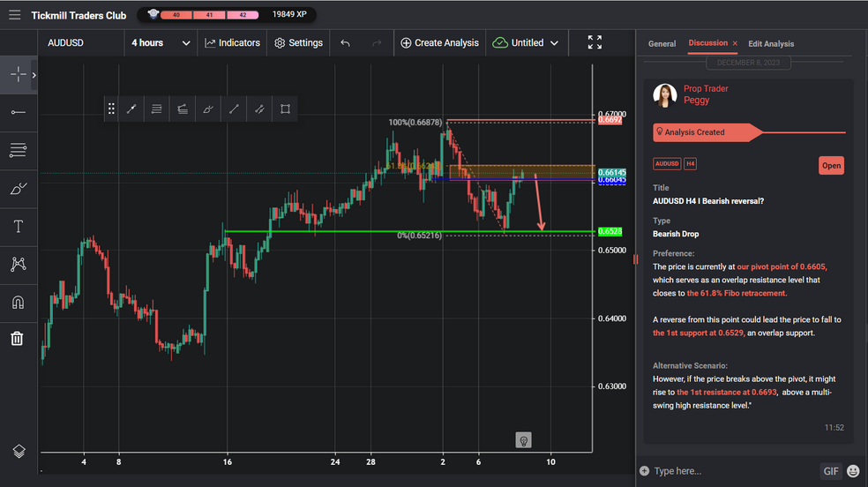Select the Text tool in the sidebar
868x487 pixels.
pos(18,227)
